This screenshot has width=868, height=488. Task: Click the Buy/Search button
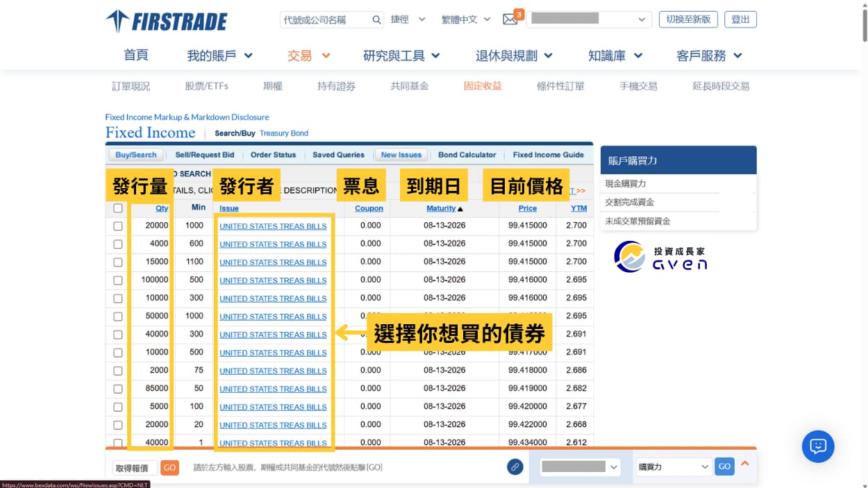coord(136,155)
